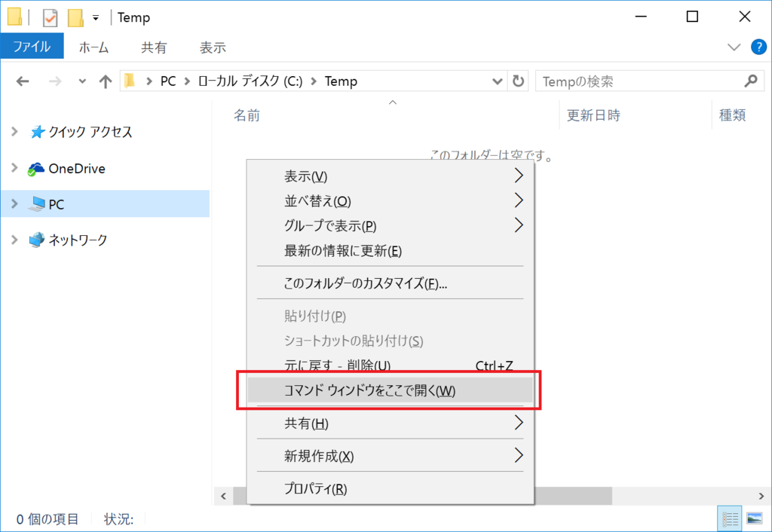Minimize the Temp window

pos(641,17)
